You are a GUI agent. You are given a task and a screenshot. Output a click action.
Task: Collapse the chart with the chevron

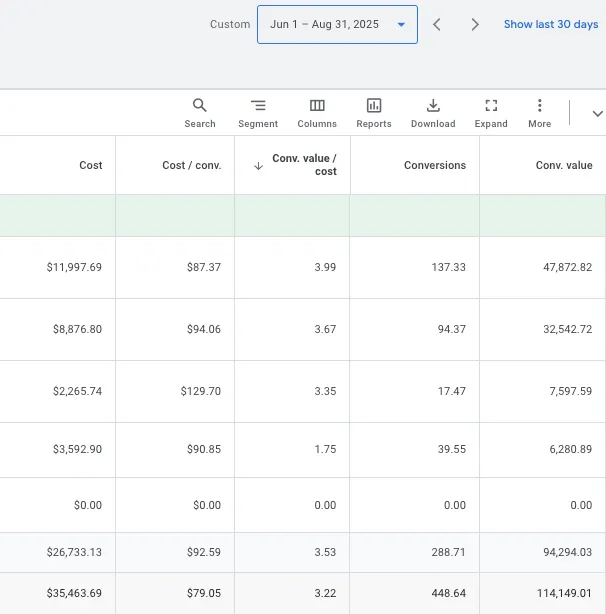click(x=597, y=114)
